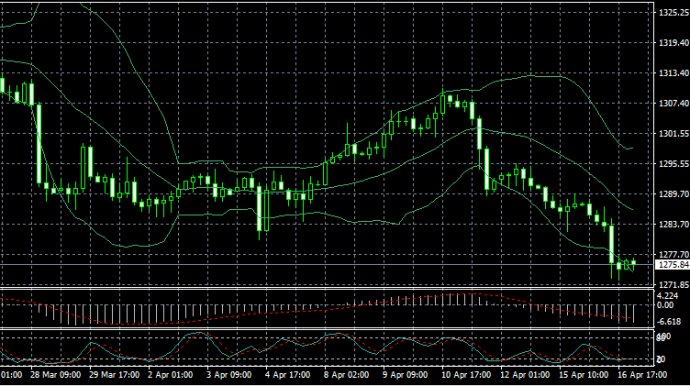Click the long bearish candle near 28 Mar 09:00
This screenshot has width=690, height=386.
39,144
